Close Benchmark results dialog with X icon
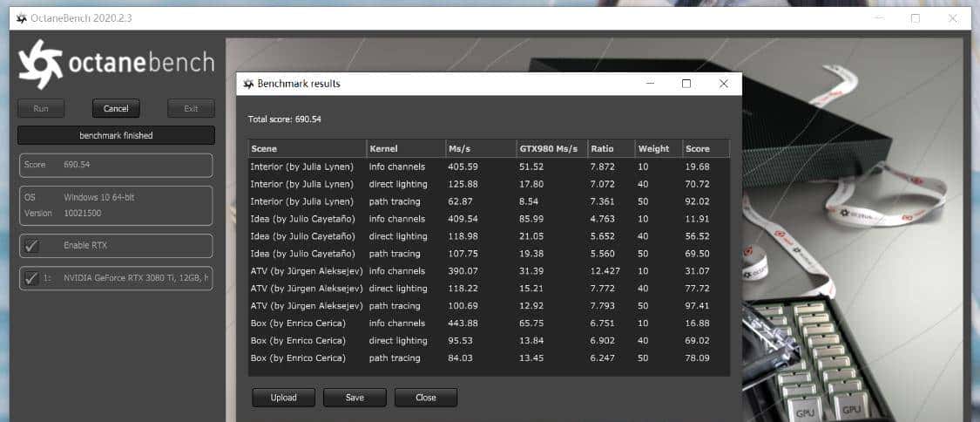980x422 pixels. 723,84
